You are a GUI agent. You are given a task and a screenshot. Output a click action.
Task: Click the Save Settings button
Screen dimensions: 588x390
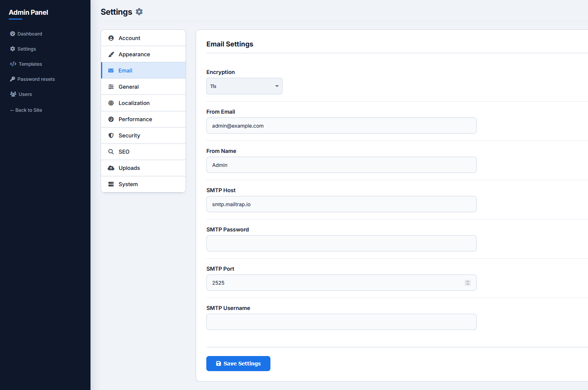point(238,364)
